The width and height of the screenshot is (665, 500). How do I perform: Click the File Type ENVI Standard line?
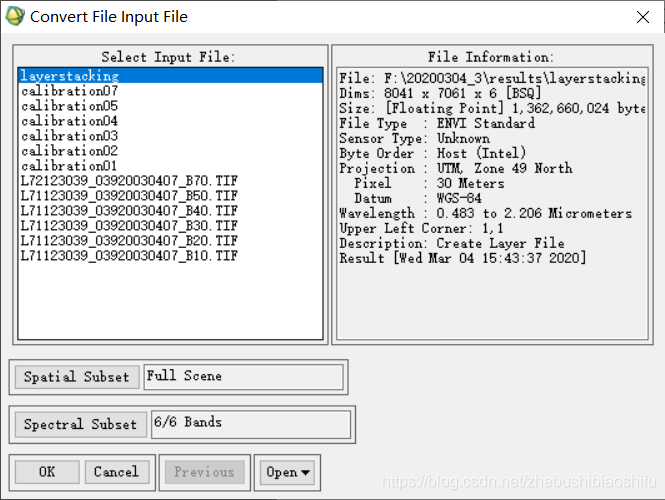[437, 123]
